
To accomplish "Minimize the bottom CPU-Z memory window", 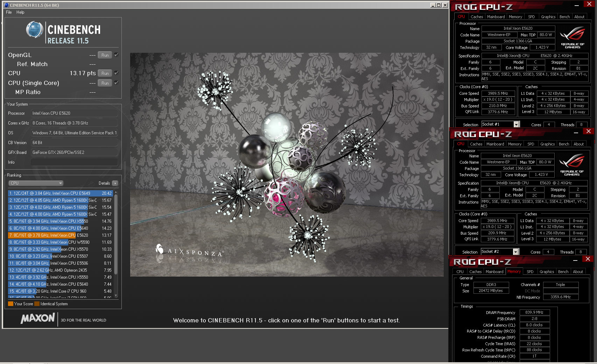I will [575, 260].
